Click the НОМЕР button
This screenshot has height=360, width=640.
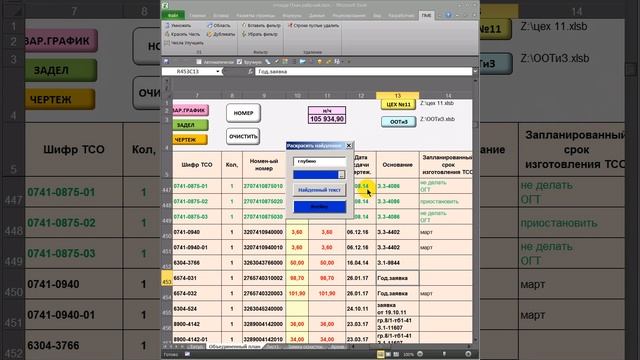pyautogui.click(x=243, y=113)
